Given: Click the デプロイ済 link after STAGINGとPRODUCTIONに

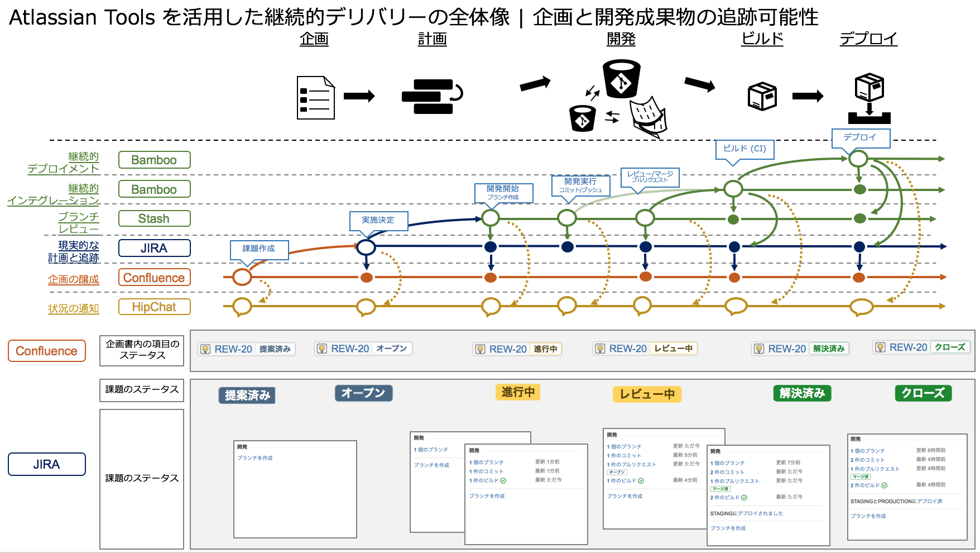Looking at the screenshot, I should click(930, 501).
